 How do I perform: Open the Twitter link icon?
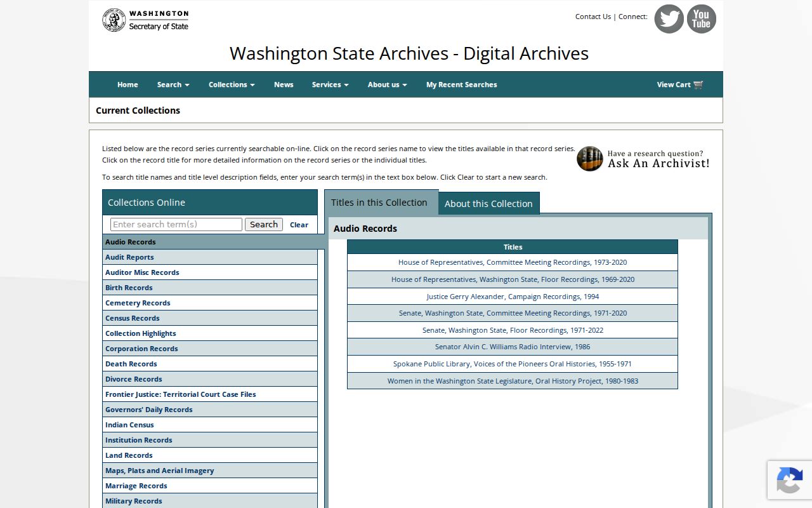[x=669, y=19]
